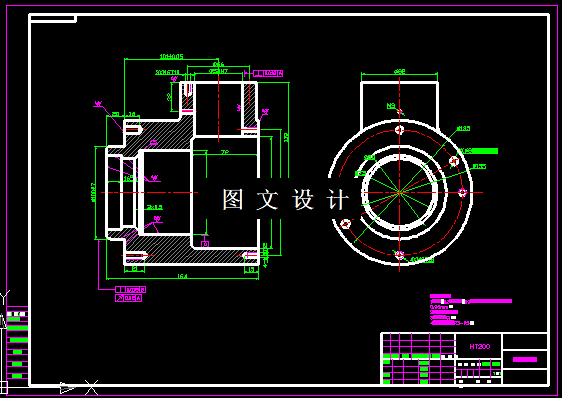Select the 164 overall length dimension
The width and height of the screenshot is (562, 398).
(x=182, y=276)
